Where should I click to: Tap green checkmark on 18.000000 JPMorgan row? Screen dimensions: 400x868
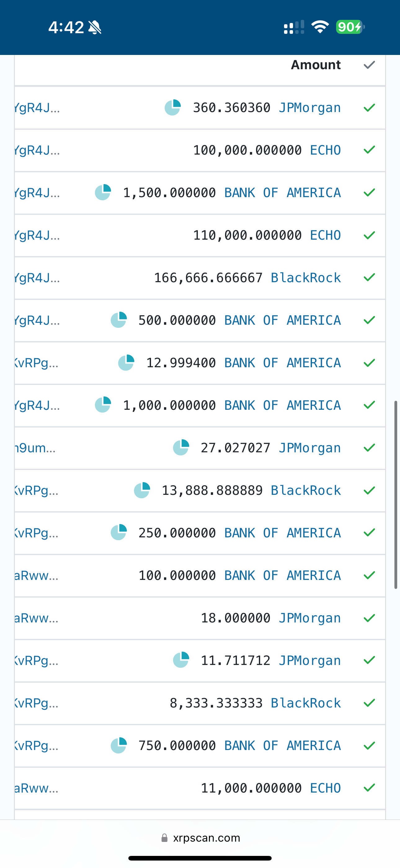point(369,618)
